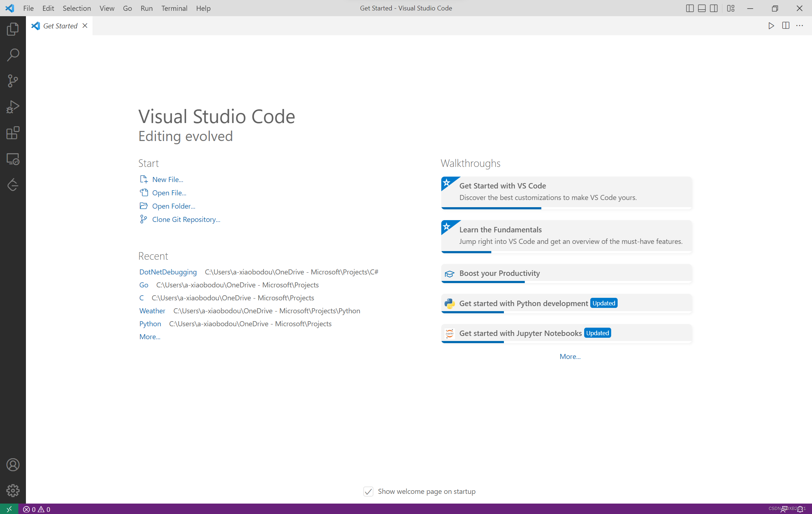Open the Manage gear icon

tap(13, 490)
